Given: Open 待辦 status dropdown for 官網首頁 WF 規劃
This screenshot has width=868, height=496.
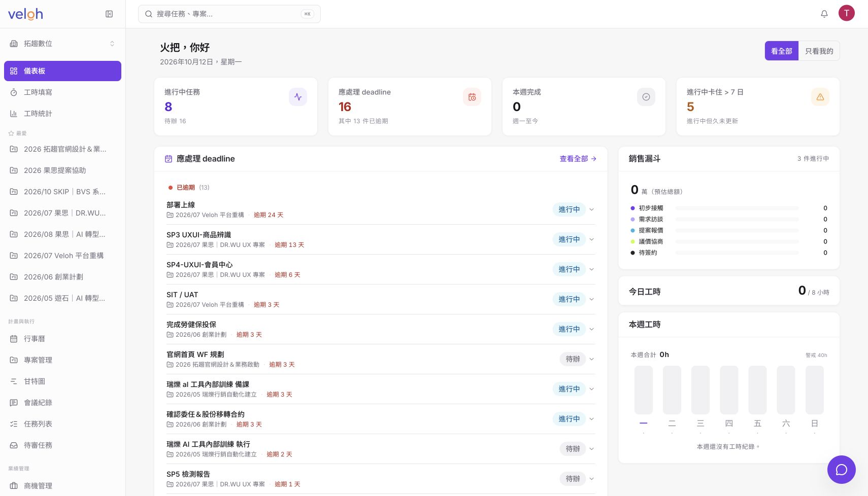Looking at the screenshot, I should coord(577,359).
